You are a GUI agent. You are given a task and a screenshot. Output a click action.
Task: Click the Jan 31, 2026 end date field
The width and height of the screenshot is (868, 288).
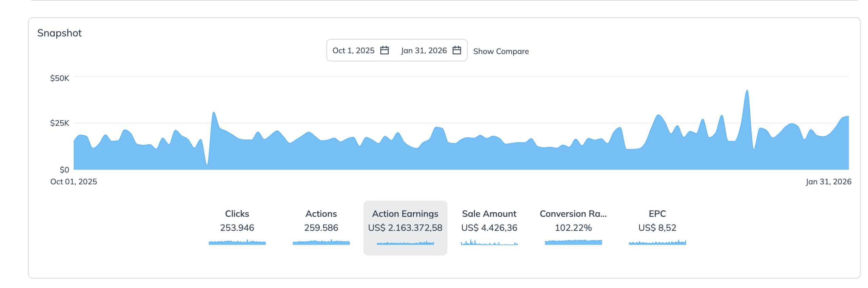click(x=423, y=51)
